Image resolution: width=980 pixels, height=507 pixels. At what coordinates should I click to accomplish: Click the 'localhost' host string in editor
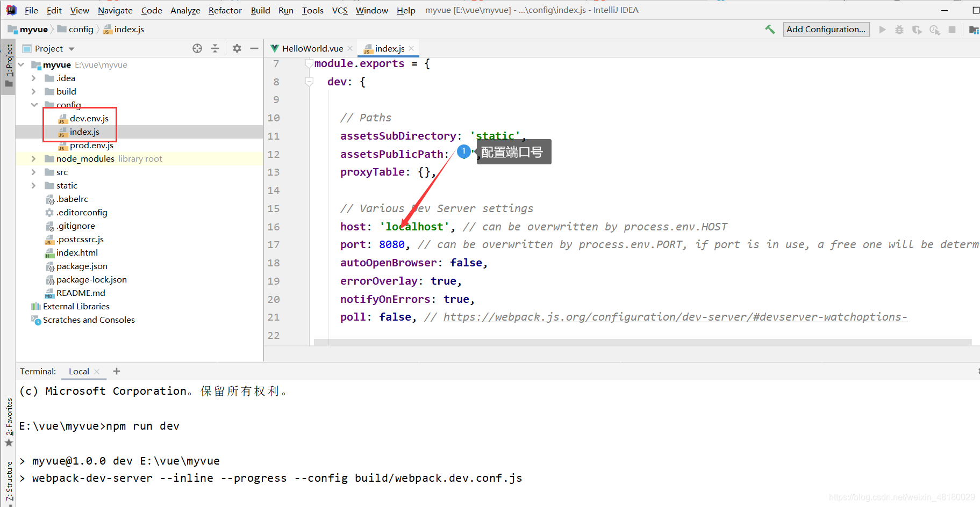tap(414, 227)
